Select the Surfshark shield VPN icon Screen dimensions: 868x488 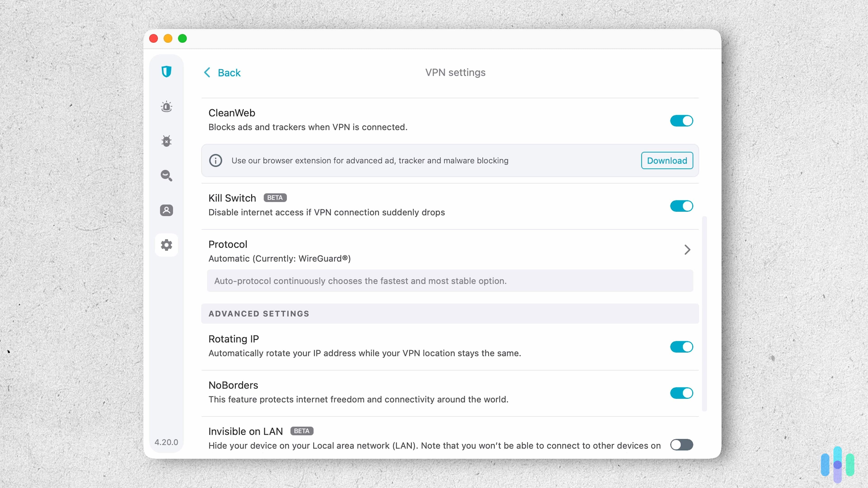click(166, 71)
